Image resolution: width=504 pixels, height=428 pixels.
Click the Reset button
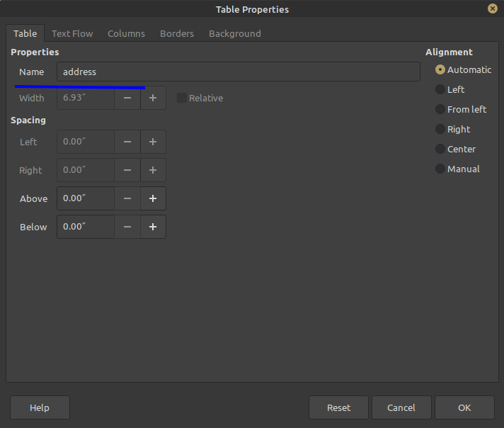(x=338, y=407)
